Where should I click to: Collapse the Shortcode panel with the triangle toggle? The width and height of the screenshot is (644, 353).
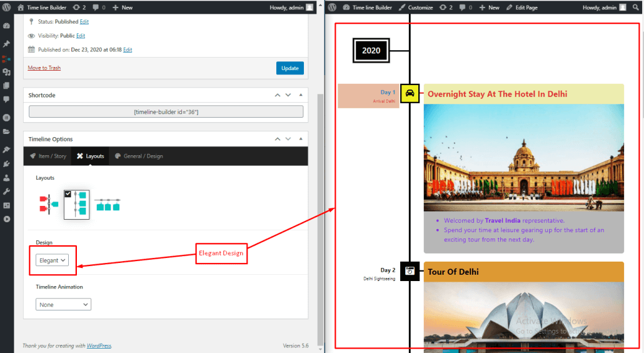pos(301,95)
